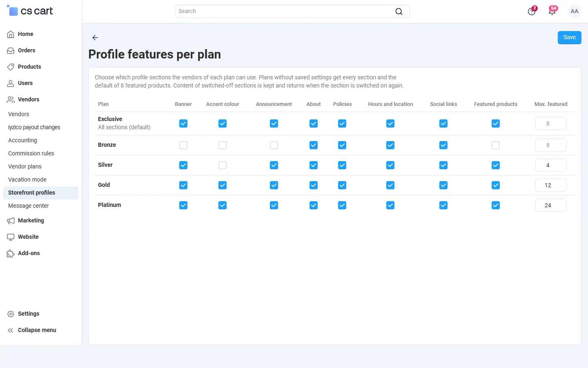Enable Accent colour for the Silver plan
This screenshot has width=588, height=368.
point(223,165)
